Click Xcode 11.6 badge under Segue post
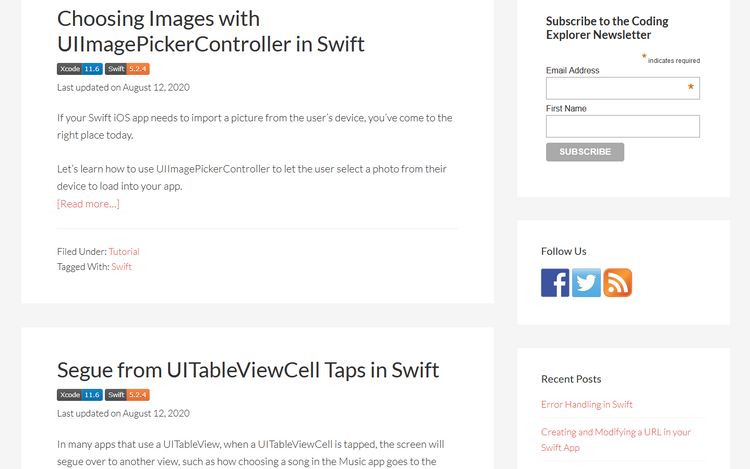Screen dimensions: 750x469 click(x=79, y=395)
